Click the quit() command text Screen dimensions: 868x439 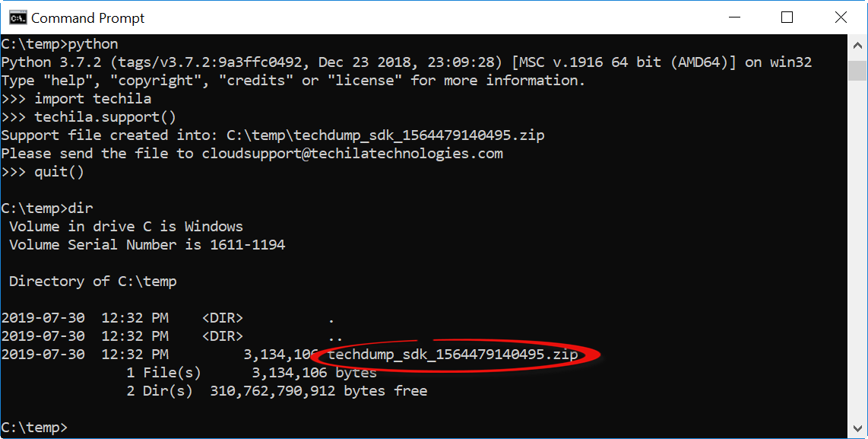coord(59,172)
